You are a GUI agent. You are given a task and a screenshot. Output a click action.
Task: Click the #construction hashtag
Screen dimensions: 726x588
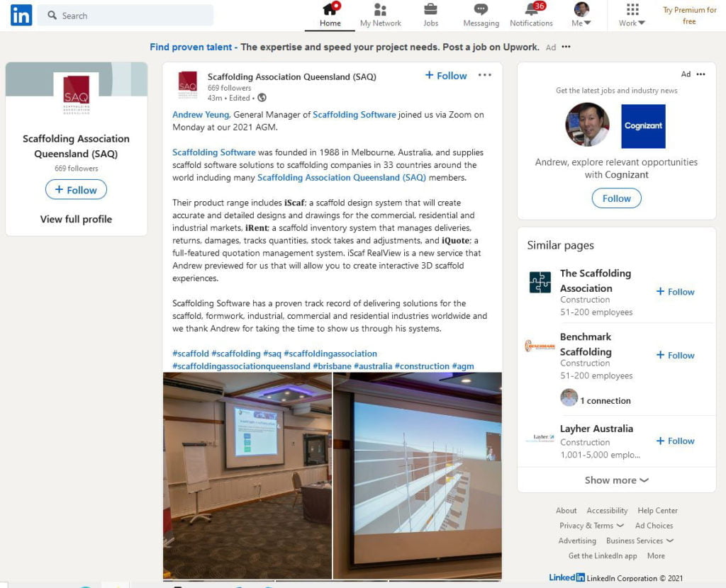(x=422, y=366)
